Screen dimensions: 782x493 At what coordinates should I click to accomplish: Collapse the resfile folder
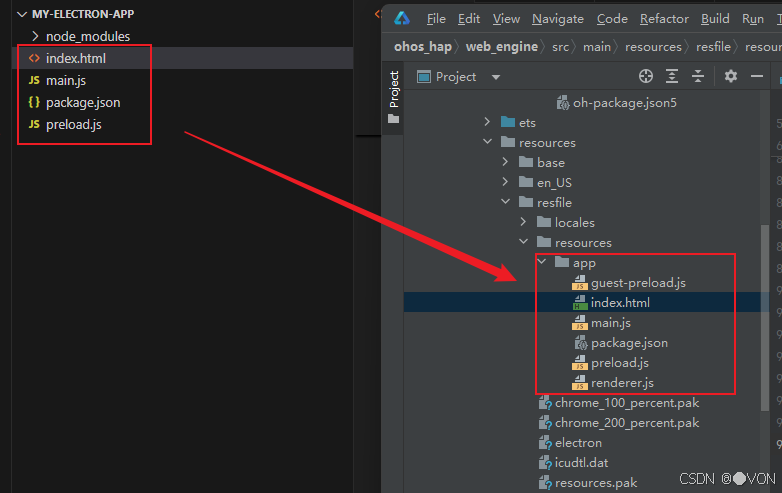505,202
